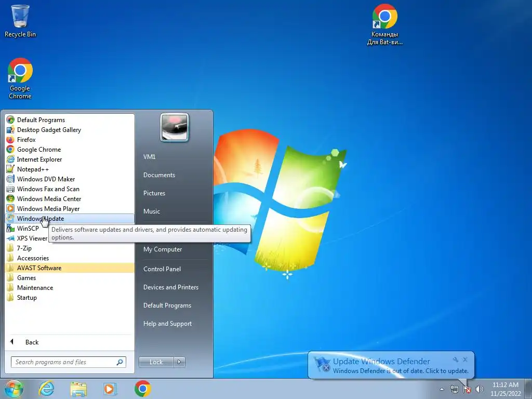Open notification settings wrench in Defender balloon
The image size is (532, 399).
click(456, 360)
